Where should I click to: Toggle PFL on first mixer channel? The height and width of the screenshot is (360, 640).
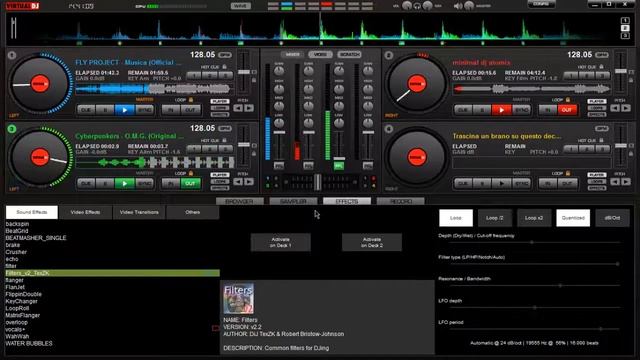tap(279, 166)
